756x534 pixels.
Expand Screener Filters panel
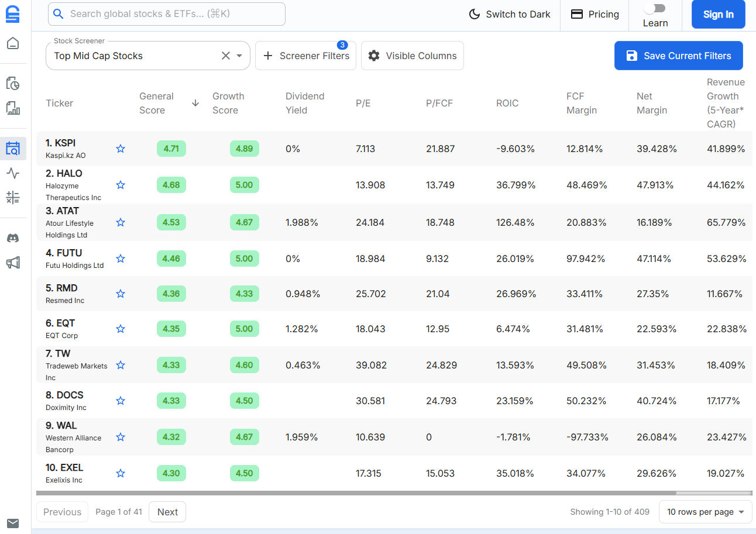coord(305,56)
